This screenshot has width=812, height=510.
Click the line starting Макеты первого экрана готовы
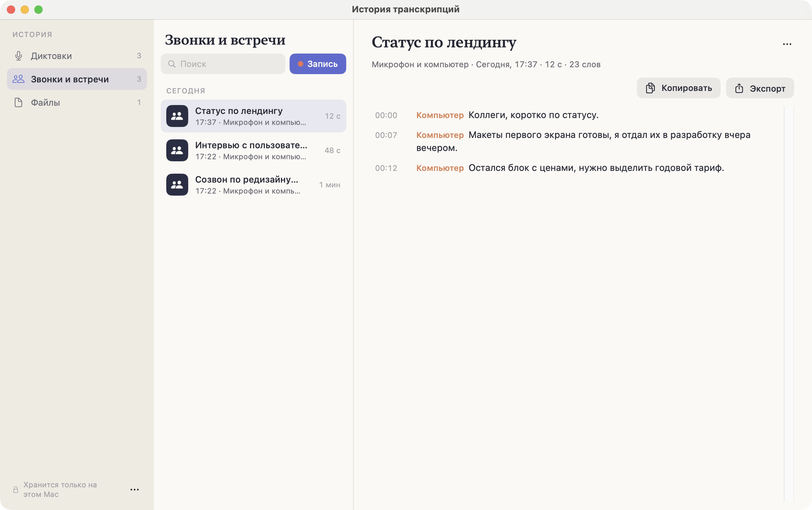pos(584,141)
